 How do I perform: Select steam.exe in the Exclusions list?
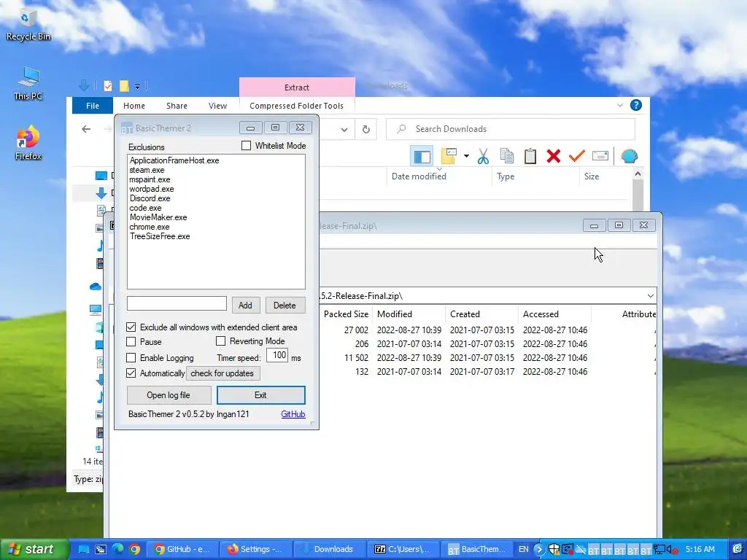147,170
